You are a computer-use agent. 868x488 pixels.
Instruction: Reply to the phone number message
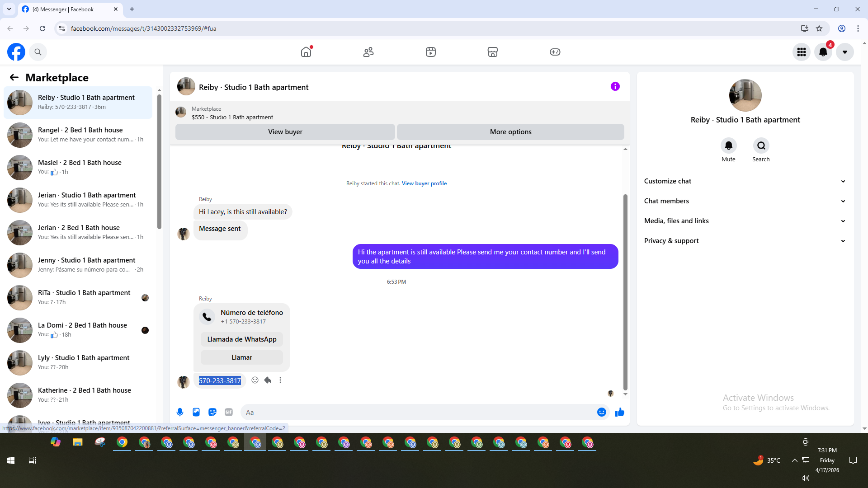click(268, 380)
